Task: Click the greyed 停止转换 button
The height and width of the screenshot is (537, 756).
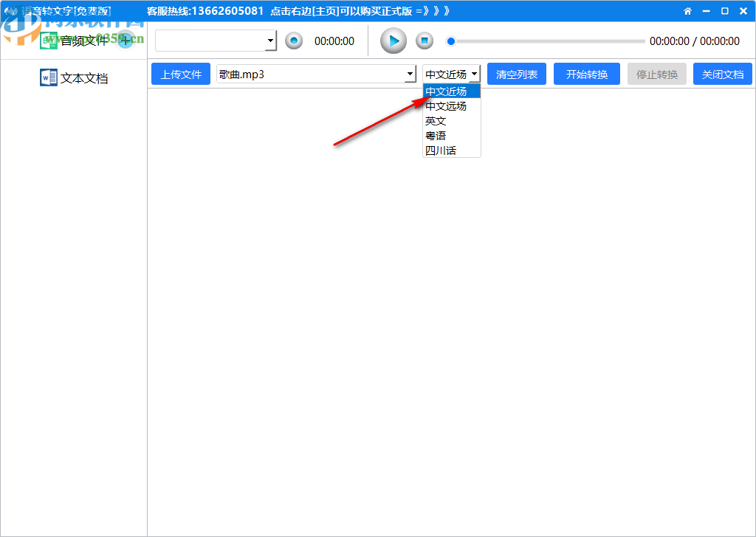Action: click(x=656, y=75)
